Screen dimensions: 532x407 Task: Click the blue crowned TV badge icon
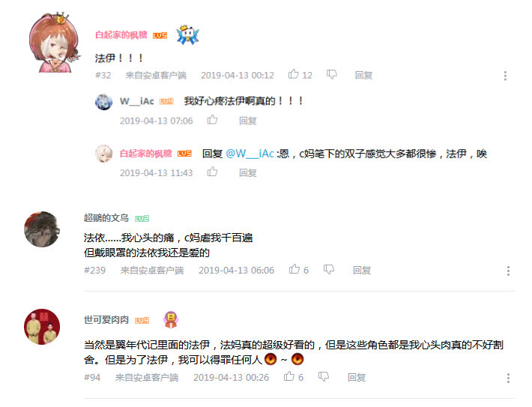tap(187, 34)
